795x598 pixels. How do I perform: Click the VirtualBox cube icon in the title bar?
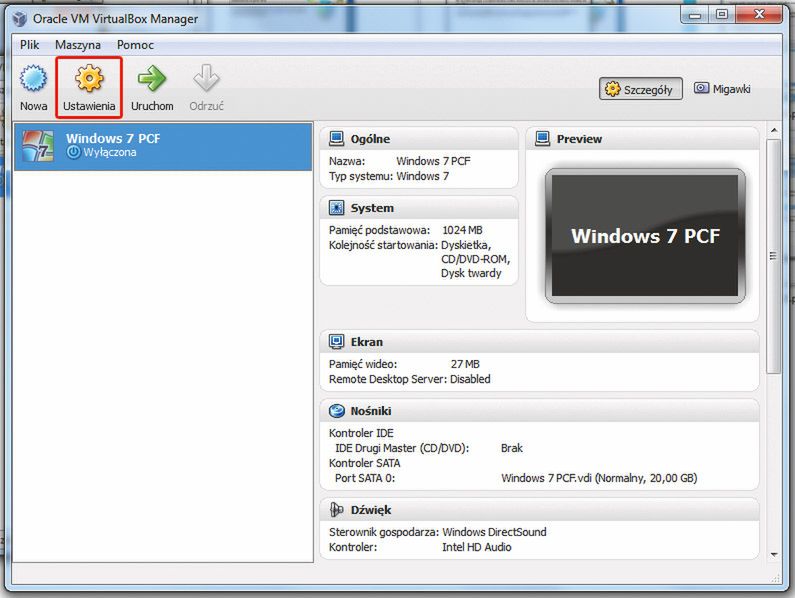[x=20, y=19]
